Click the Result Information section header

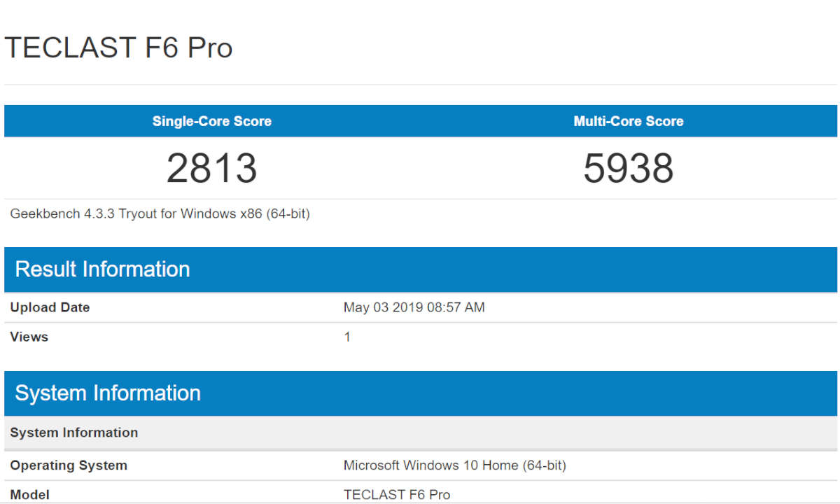[421, 269]
